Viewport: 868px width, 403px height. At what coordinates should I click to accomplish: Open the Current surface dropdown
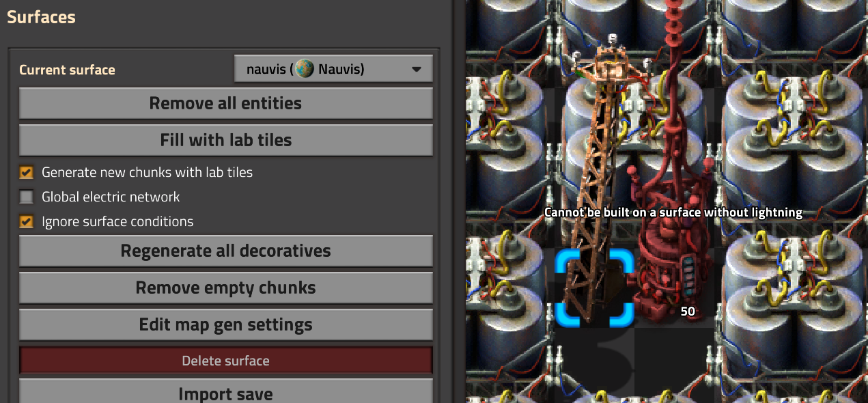333,69
